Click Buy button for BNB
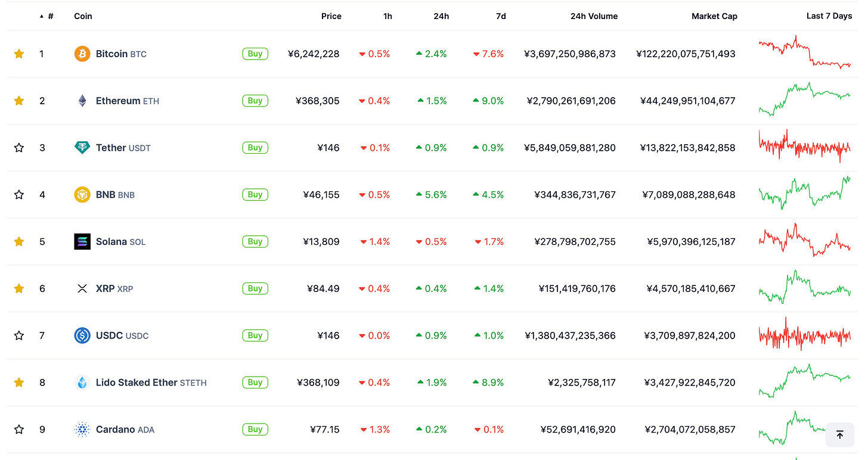 (255, 195)
